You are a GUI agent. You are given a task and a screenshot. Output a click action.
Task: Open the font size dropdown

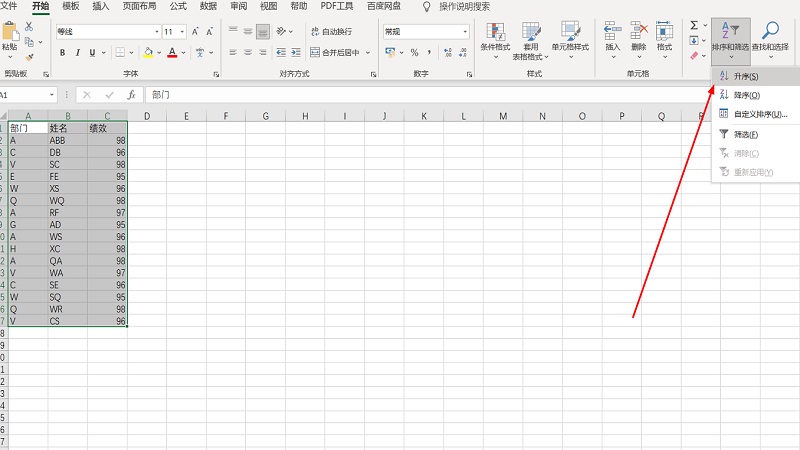(x=182, y=32)
